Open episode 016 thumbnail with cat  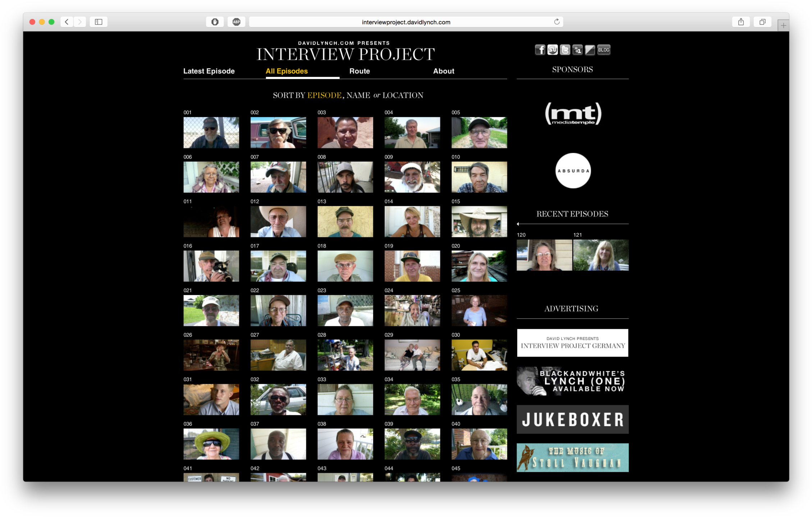(211, 266)
